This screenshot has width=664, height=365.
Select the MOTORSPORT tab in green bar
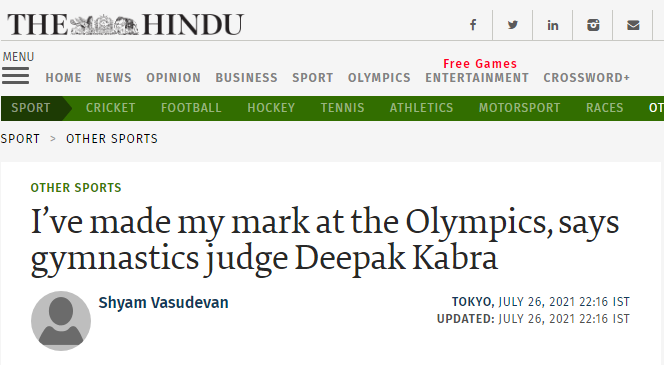click(519, 108)
